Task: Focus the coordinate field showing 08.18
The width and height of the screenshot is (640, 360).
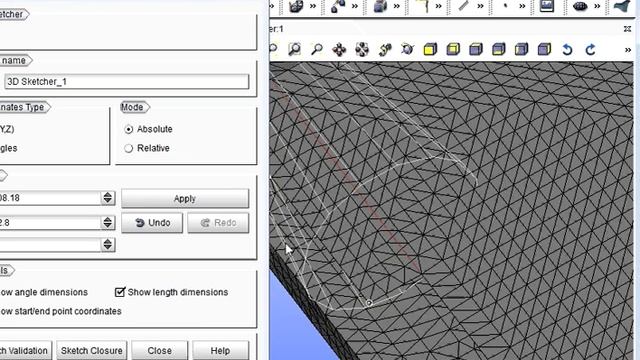Action: [51, 198]
